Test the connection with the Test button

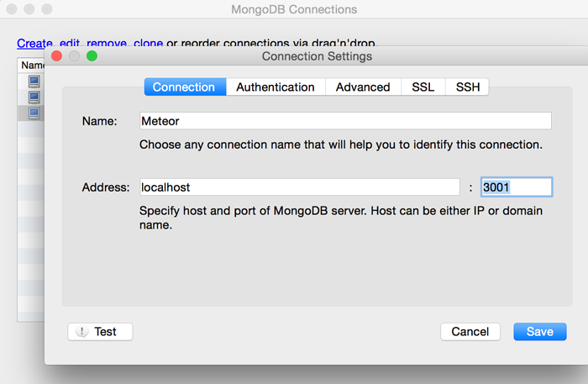pyautogui.click(x=100, y=332)
